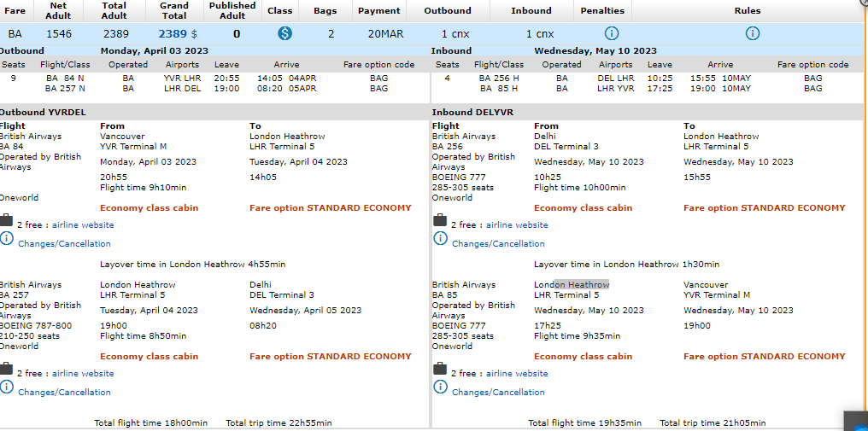Open the Penalties info icon
Viewport: 868px width, 431px height.
611,34
